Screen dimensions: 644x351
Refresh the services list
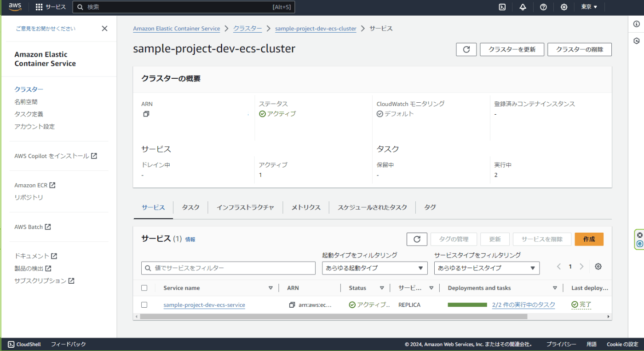[x=417, y=239]
